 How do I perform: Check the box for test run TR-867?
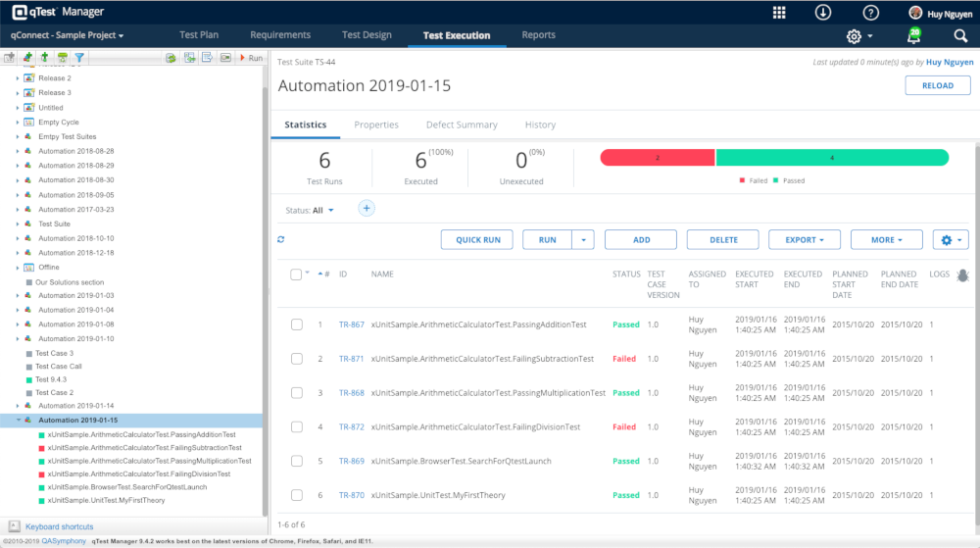pos(297,324)
